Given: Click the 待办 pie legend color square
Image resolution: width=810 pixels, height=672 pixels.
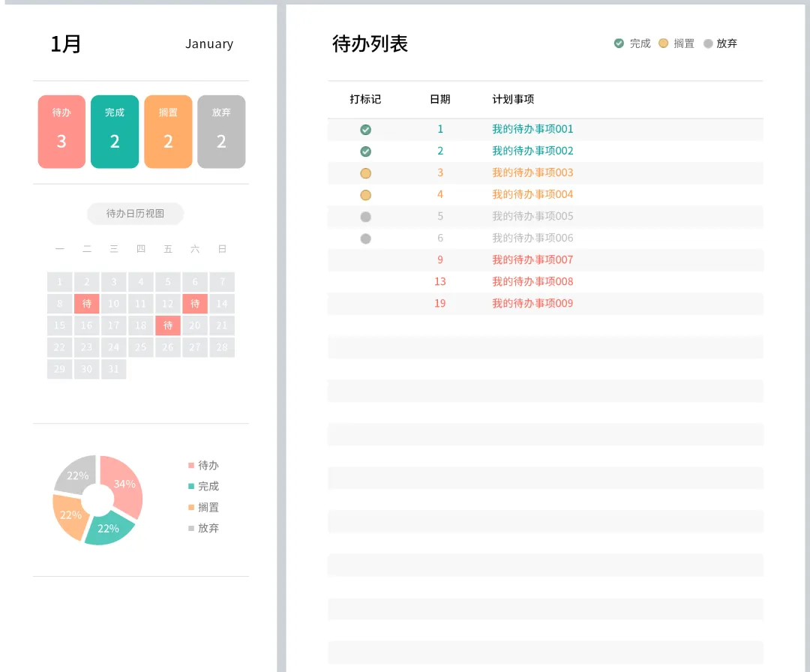Looking at the screenshot, I should coord(191,466).
